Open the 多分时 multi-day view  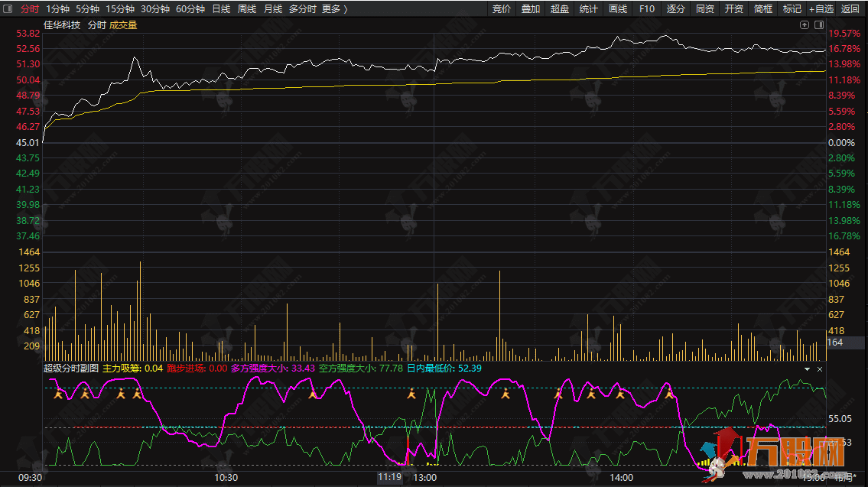[x=302, y=9]
